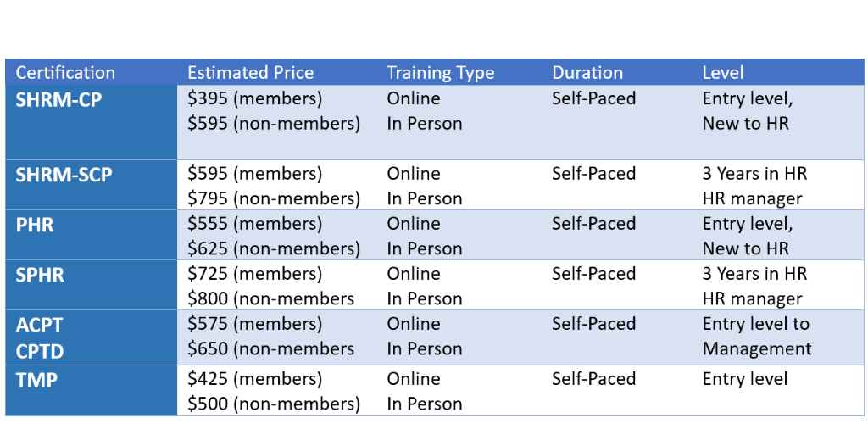Click the ACPT certification label
The width and height of the screenshot is (868, 446).
[x=39, y=325]
